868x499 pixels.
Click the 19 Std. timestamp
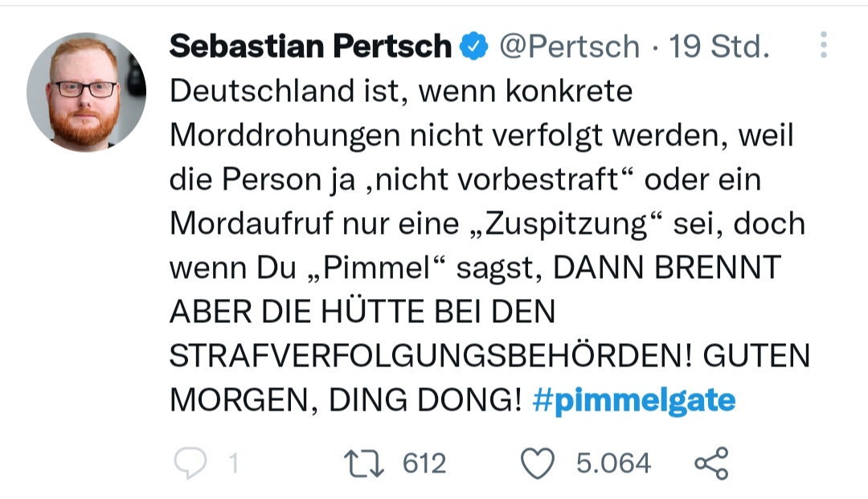point(719,47)
